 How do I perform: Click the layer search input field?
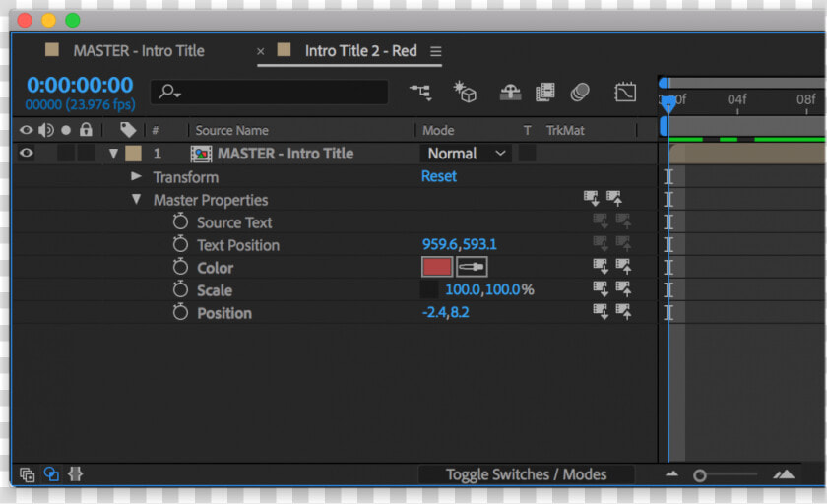click(x=270, y=92)
